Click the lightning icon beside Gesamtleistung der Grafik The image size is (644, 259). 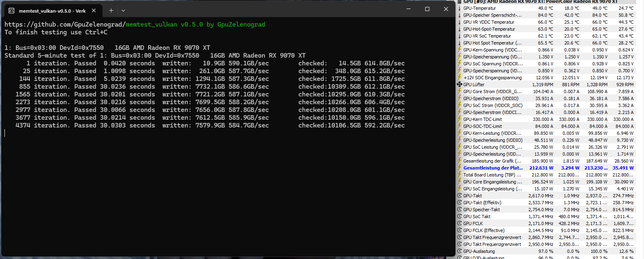[x=460, y=161]
